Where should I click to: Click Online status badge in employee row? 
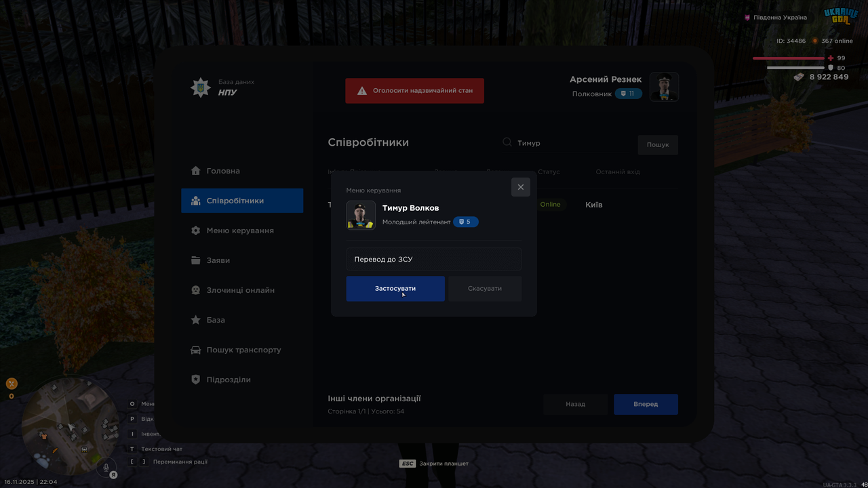point(551,205)
